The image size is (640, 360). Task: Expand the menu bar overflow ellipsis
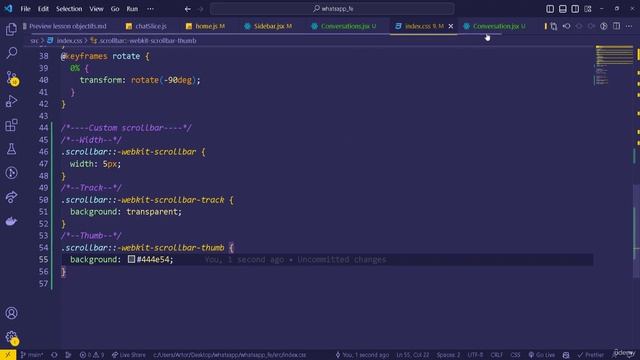(151, 9)
